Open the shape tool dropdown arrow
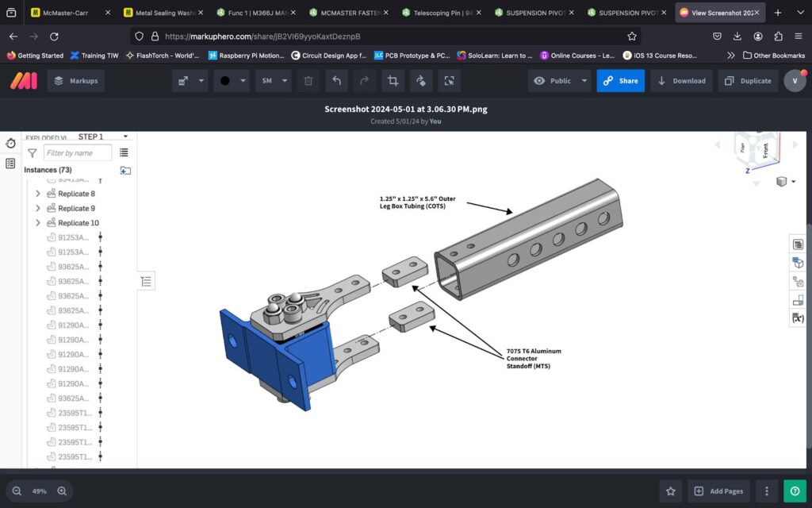The image size is (812, 508). click(202, 81)
